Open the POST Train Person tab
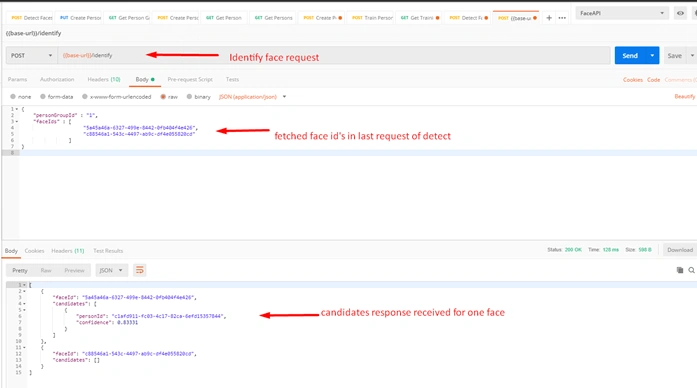 coord(372,18)
